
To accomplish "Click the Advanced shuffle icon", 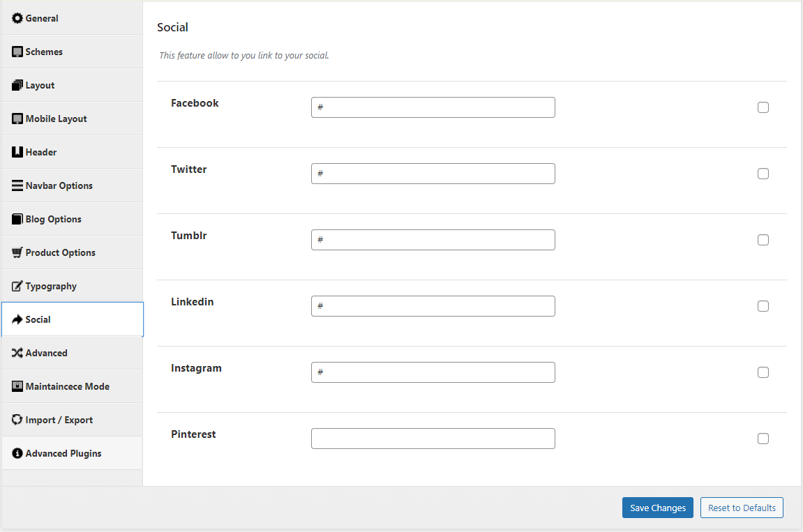I will click(17, 353).
